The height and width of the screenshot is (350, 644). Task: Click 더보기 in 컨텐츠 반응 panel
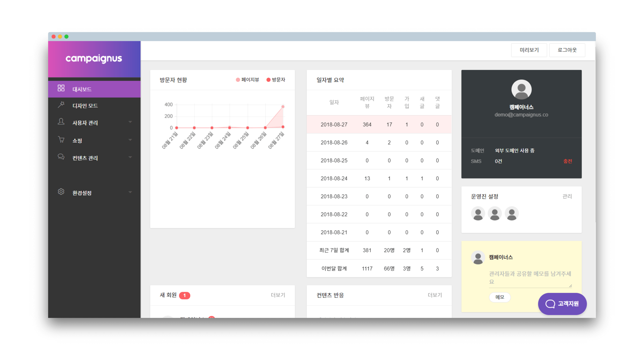coord(435,295)
